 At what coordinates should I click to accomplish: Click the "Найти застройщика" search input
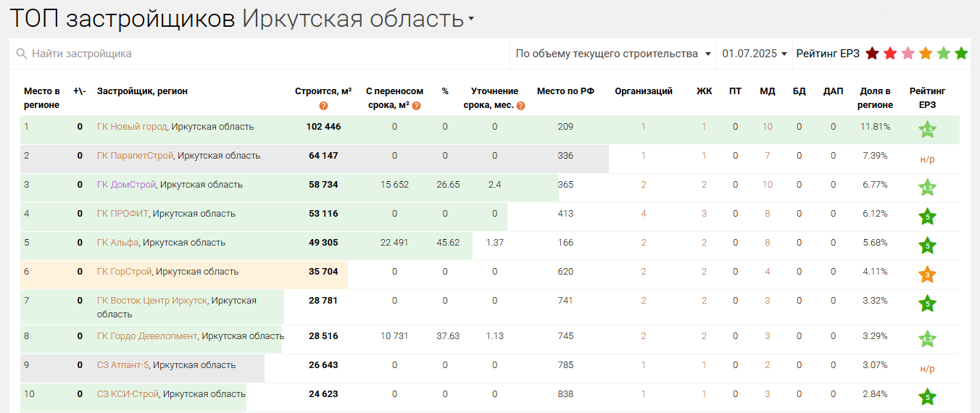(261, 54)
